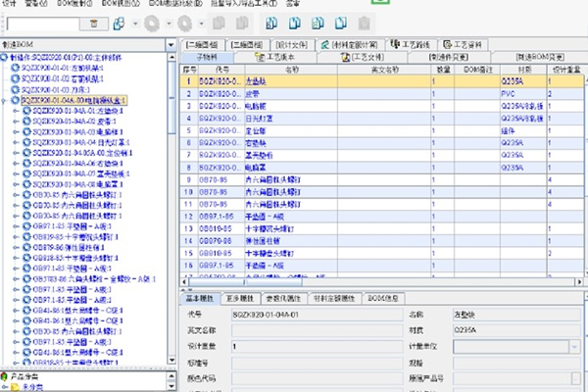Click the second greyed-out copy pages icon

coord(242,24)
